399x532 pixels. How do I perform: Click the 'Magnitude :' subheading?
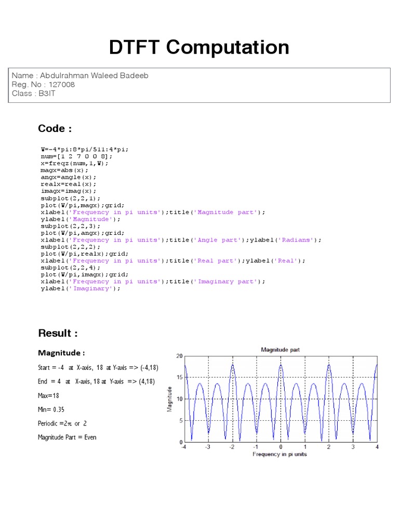61,353
